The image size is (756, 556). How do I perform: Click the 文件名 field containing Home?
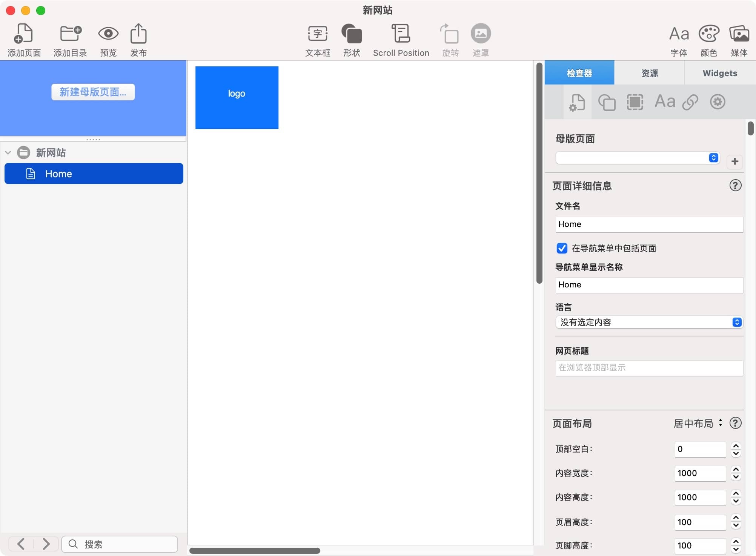click(x=649, y=224)
